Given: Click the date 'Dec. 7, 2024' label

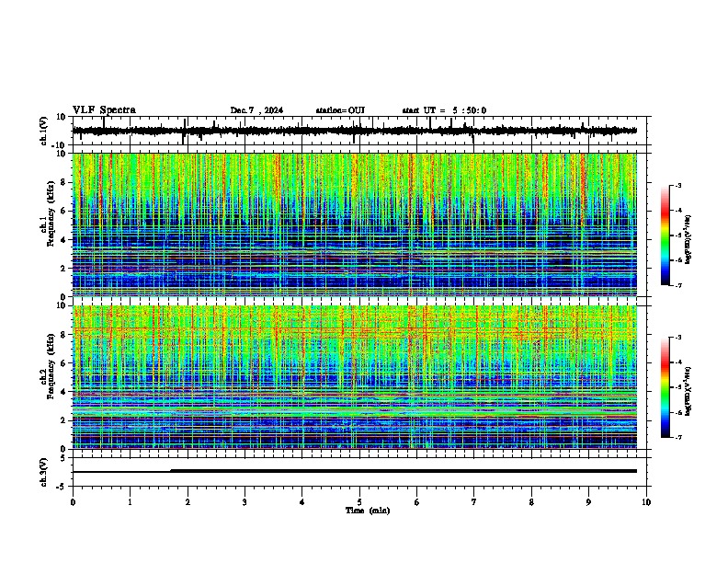Looking at the screenshot, I should tap(256, 110).
